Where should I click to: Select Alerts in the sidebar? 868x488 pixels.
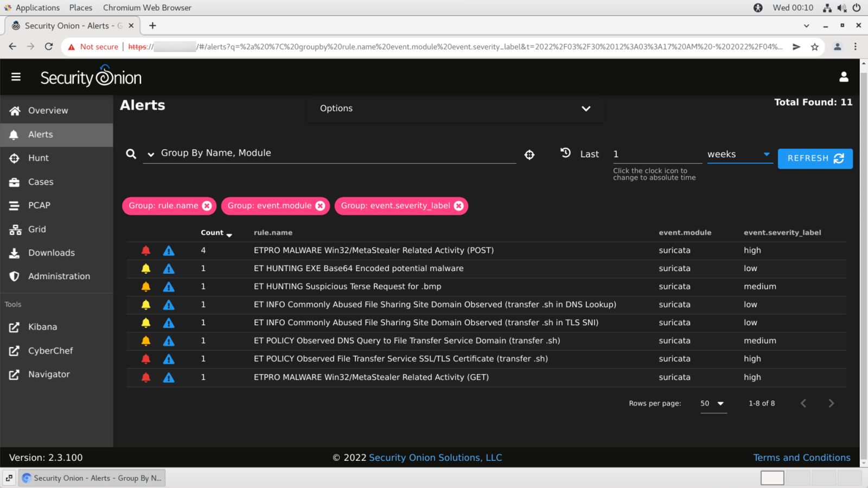coord(56,134)
